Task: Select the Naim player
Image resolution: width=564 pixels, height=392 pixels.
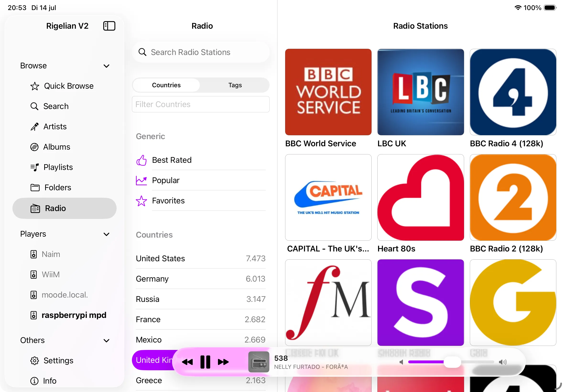Action: click(64, 254)
